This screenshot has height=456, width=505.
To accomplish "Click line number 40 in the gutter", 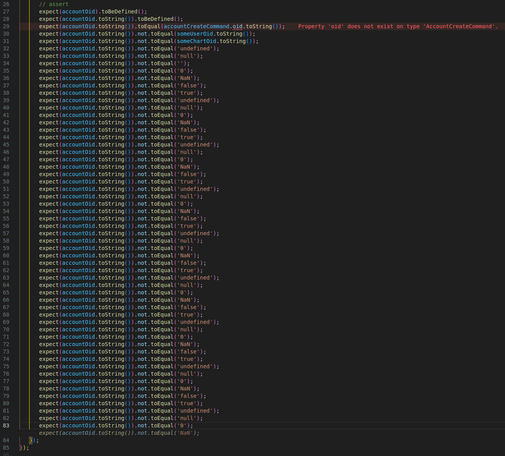I will tap(6, 108).
